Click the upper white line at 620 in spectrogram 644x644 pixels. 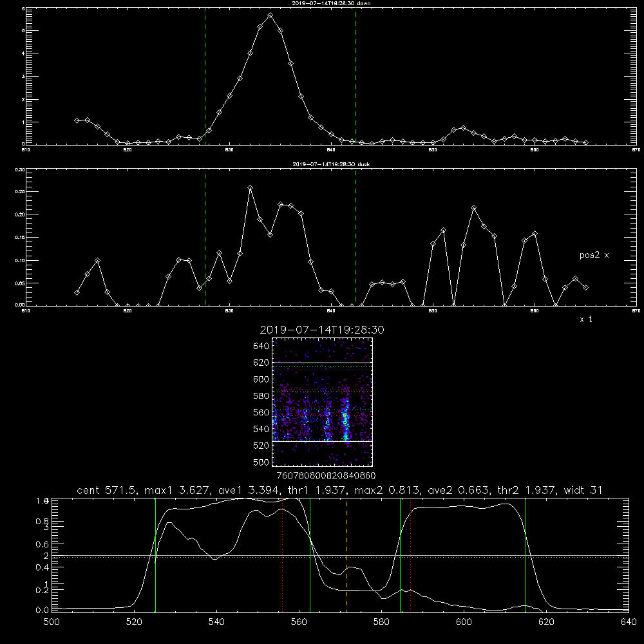[322, 363]
